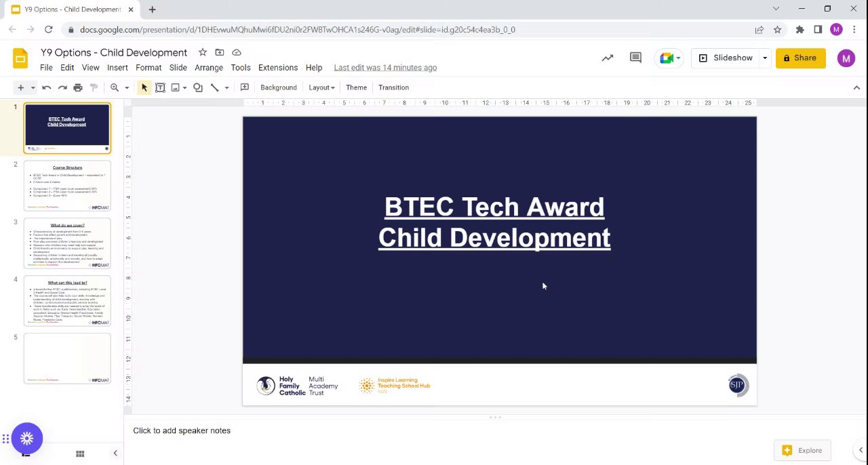The image size is (868, 465).
Task: Select blank slide 5 thumbnail
Action: click(x=67, y=359)
